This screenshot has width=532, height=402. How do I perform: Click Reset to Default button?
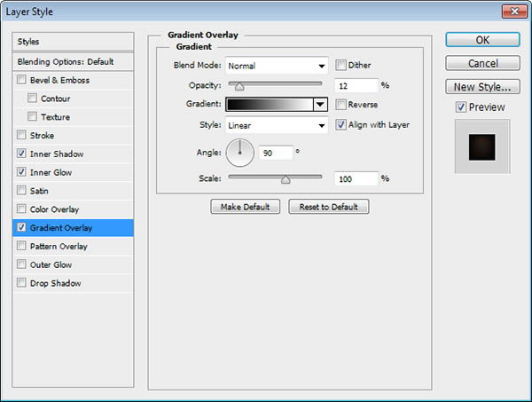coord(328,207)
